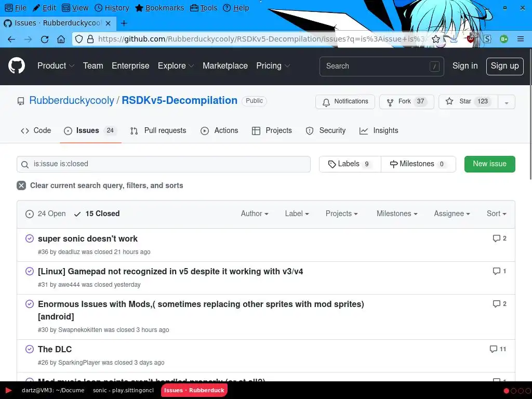Click the S extension icon in toolbar
The height and width of the screenshot is (399, 532).
[x=487, y=39]
